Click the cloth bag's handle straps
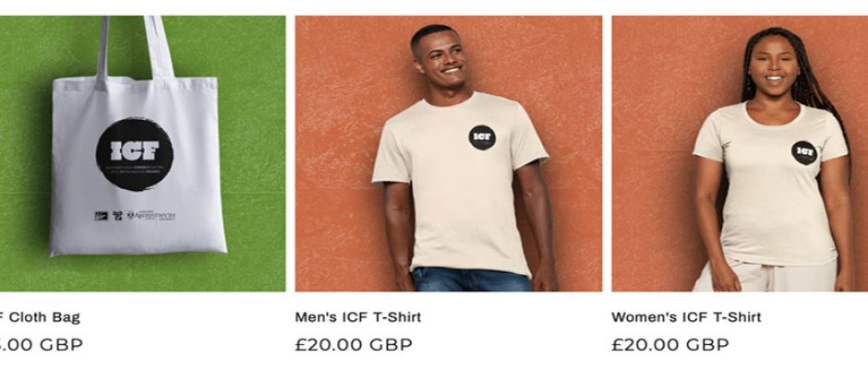 pyautogui.click(x=135, y=48)
